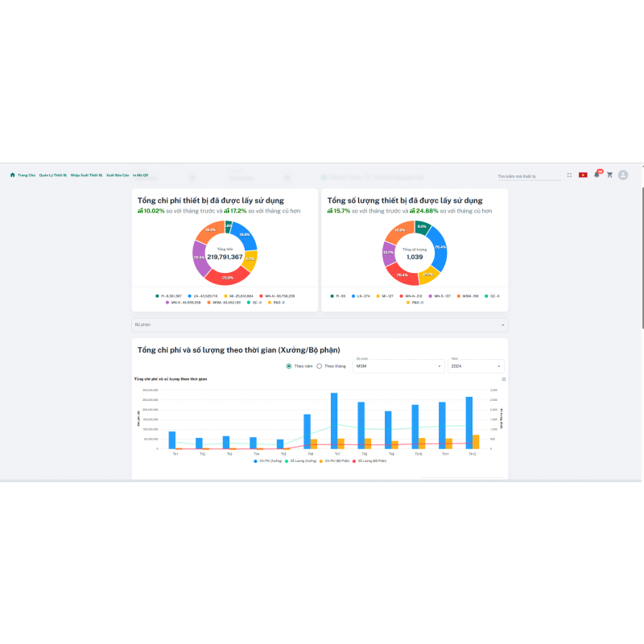Open the Quản Lý Thiết Bị menu
644x644 pixels.
click(53, 175)
